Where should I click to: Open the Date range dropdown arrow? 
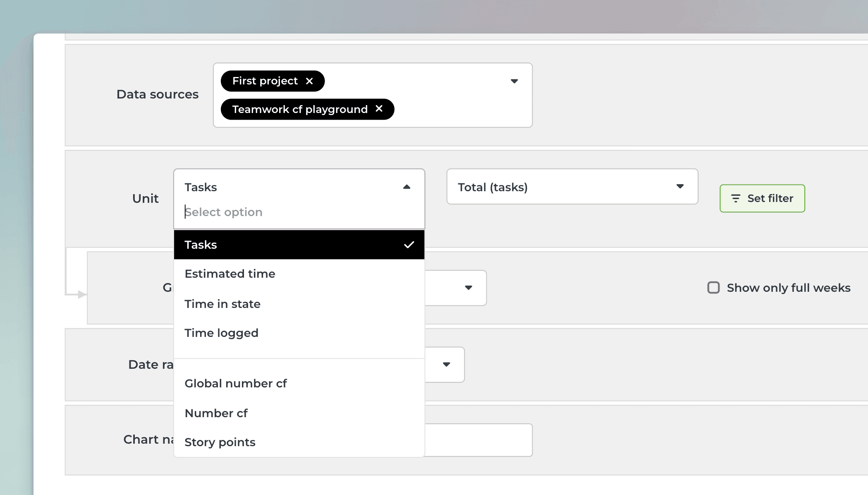tap(446, 365)
